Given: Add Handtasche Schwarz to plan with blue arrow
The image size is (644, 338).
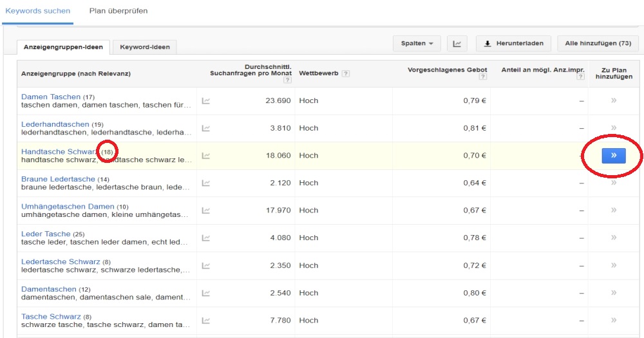Looking at the screenshot, I should pyautogui.click(x=613, y=155).
